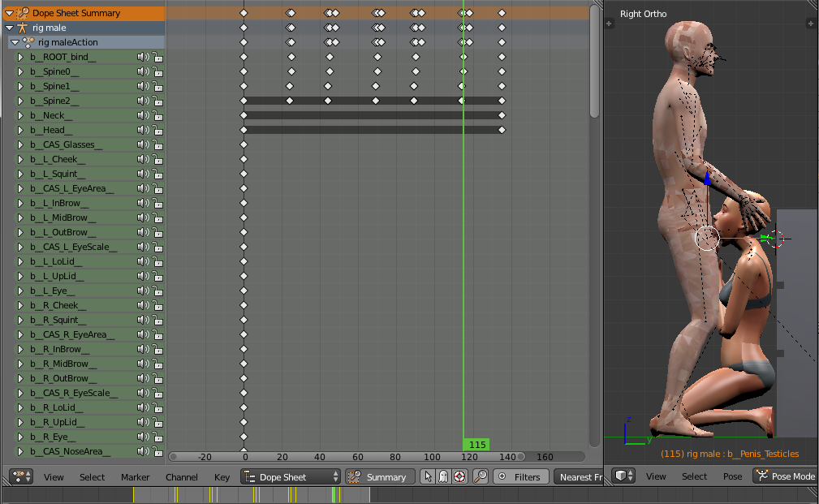Mute the b__R_Cheek__ channel
Image resolution: width=819 pixels, height=504 pixels.
[143, 305]
